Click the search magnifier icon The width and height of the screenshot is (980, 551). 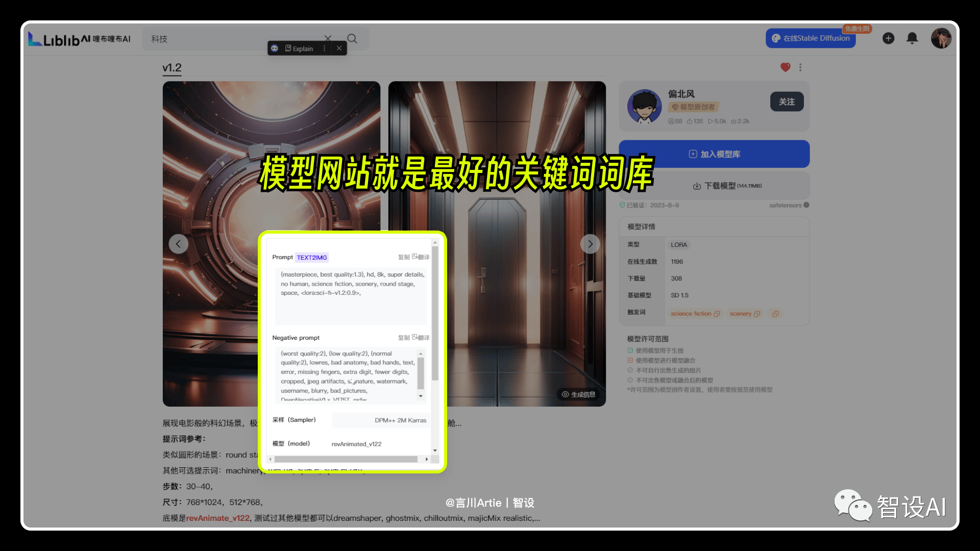click(x=352, y=39)
